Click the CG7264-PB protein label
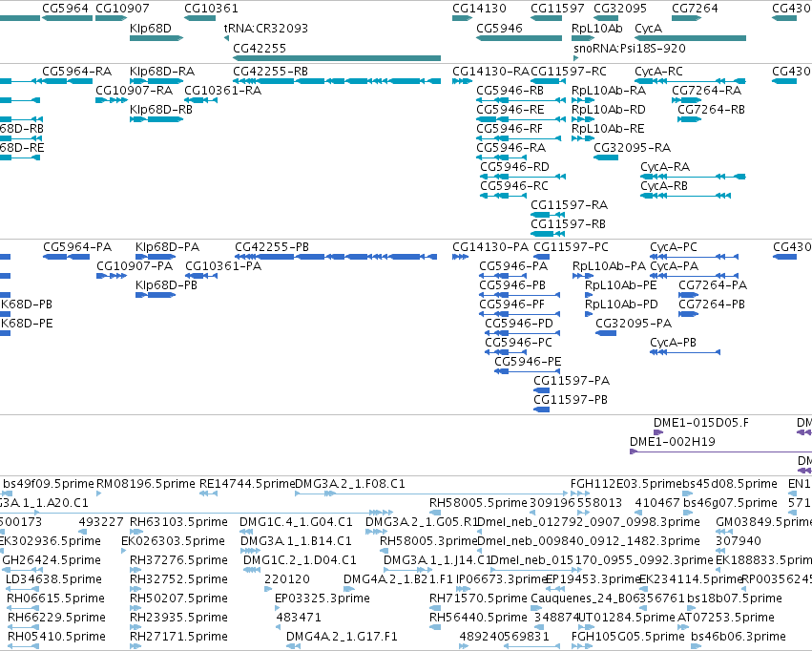812x651 pixels. coord(712,304)
